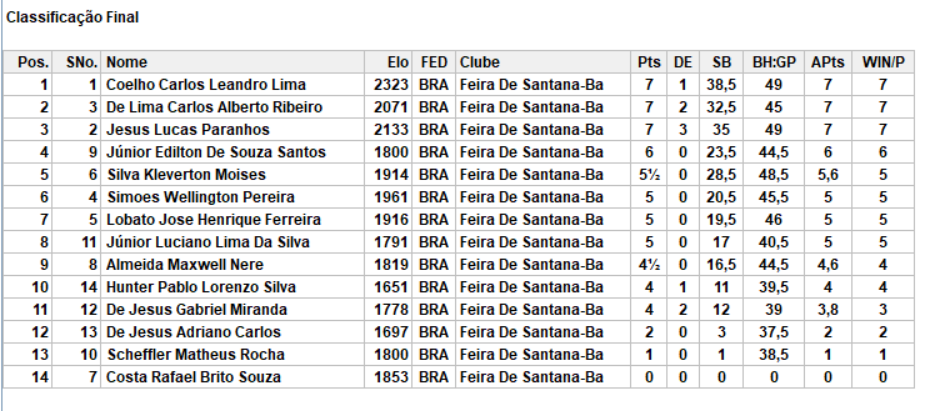This screenshot has height=411, width=937.
Task: Click the Classificação Final heading
Action: pyautogui.click(x=72, y=18)
